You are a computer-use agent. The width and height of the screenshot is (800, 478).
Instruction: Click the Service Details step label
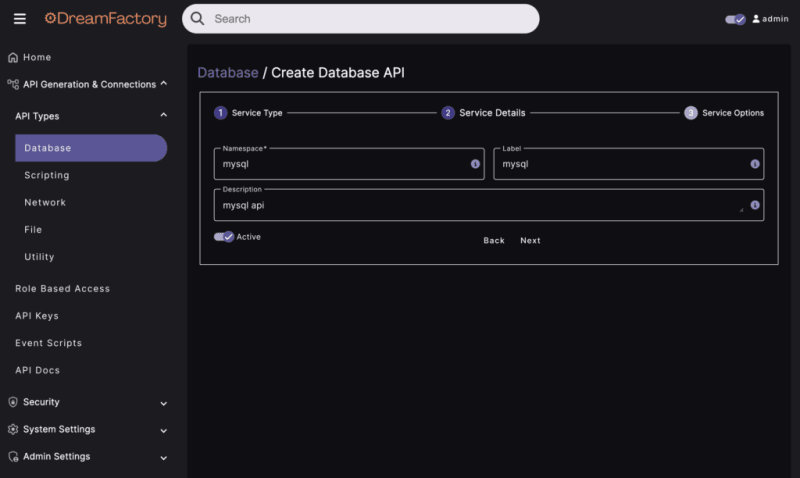click(492, 113)
